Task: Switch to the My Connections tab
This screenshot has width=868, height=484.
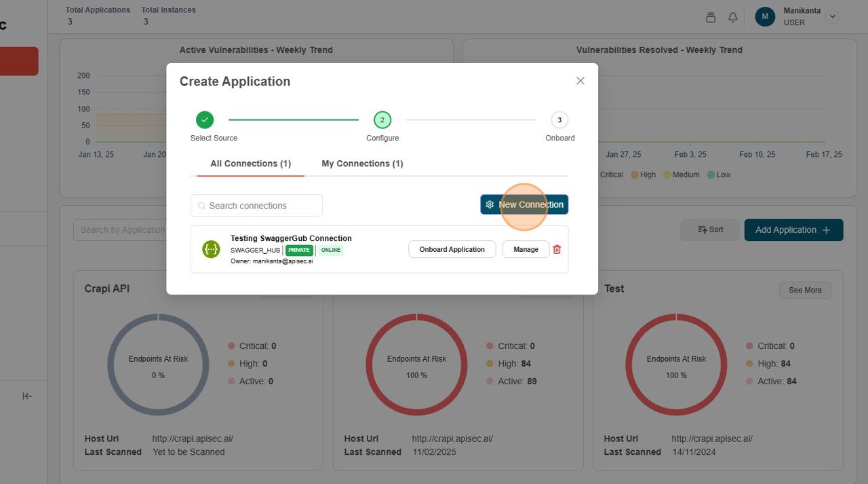Action: 362,164
